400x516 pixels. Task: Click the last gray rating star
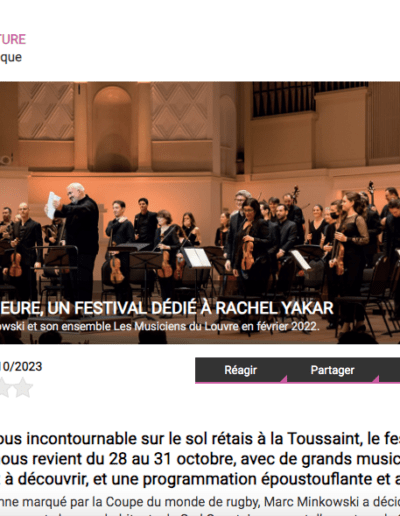(23, 387)
